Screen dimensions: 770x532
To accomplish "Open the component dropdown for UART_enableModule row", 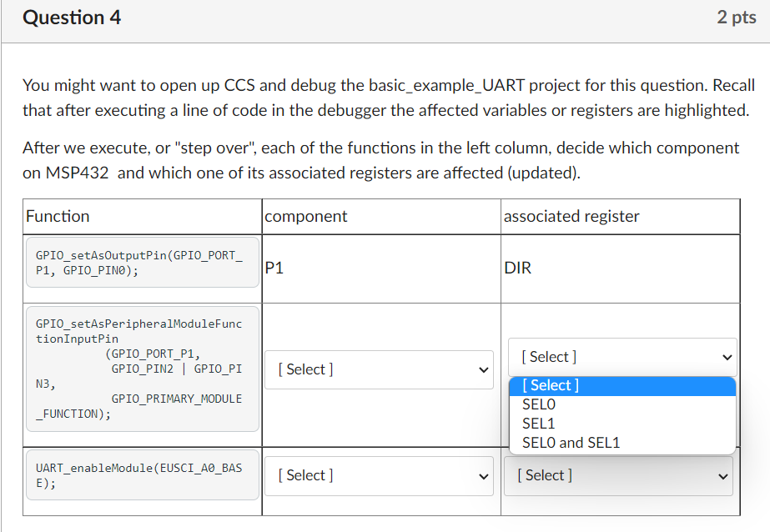I will (380, 475).
